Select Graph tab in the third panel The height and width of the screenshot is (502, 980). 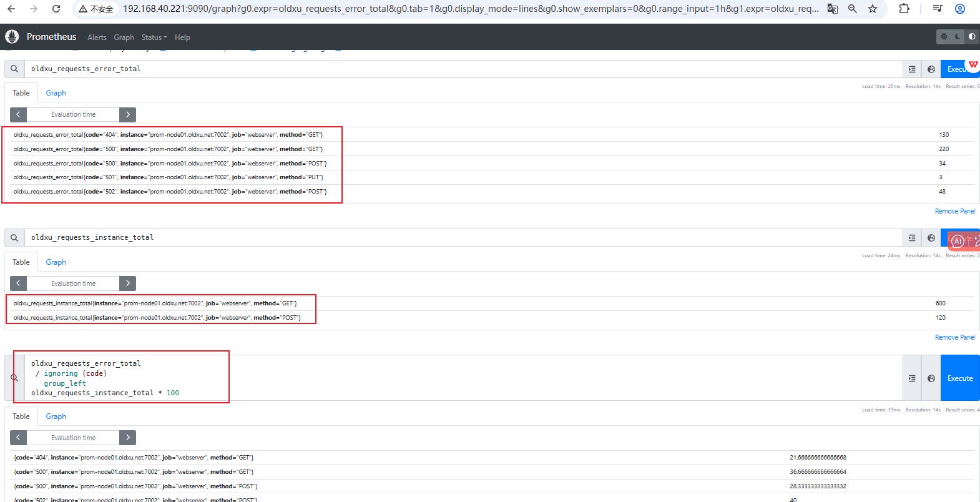click(56, 416)
